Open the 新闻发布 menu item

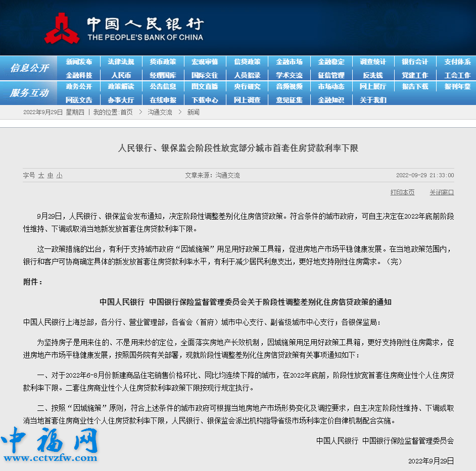[x=79, y=62]
